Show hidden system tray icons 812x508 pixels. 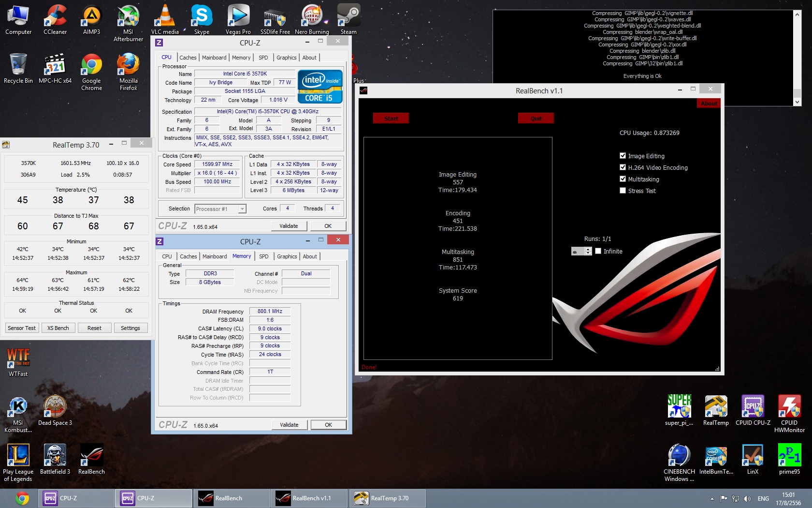(x=712, y=499)
